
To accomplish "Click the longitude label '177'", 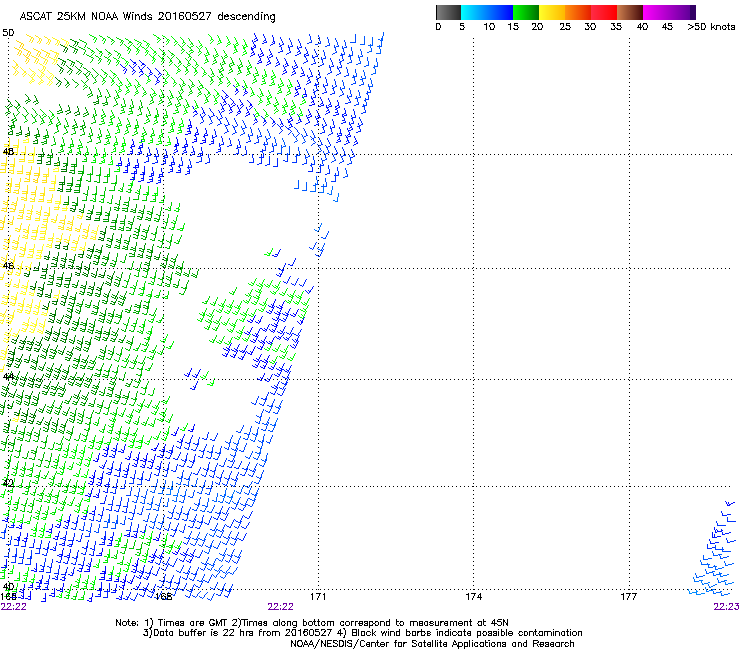I will pyautogui.click(x=629, y=597).
